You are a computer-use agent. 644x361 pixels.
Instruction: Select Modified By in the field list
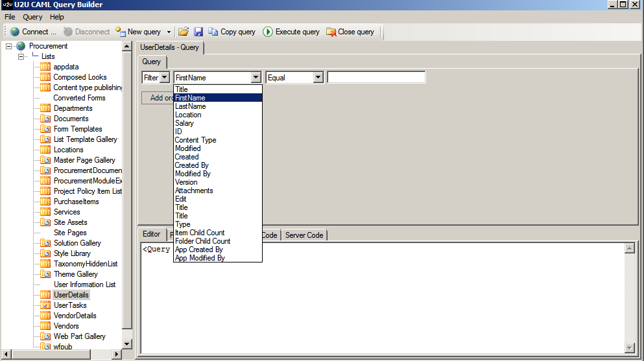coord(218,174)
